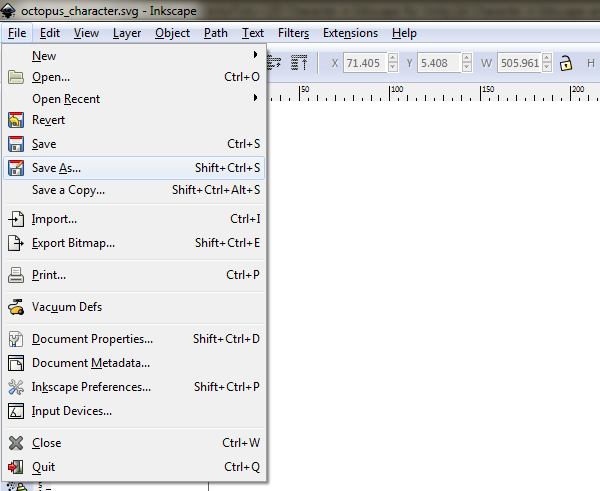The width and height of the screenshot is (600, 491).
Task: Click the Export Bitmap page icon
Action: click(16, 243)
